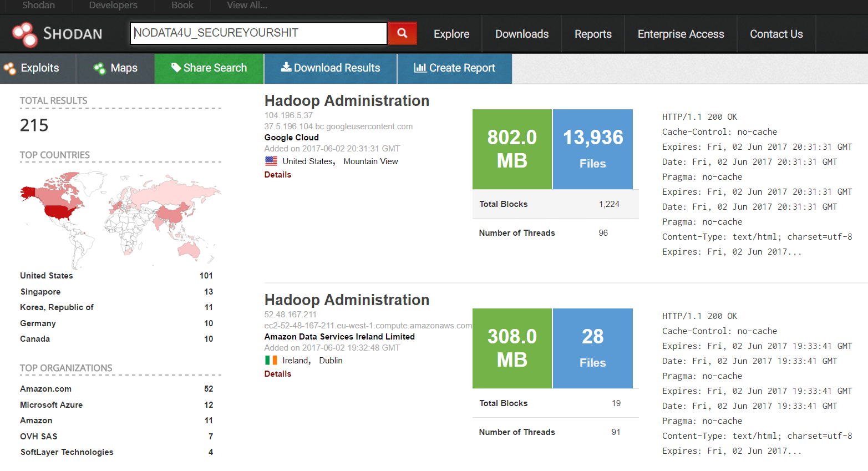
Task: Click the Create Report button
Action: 455,68
